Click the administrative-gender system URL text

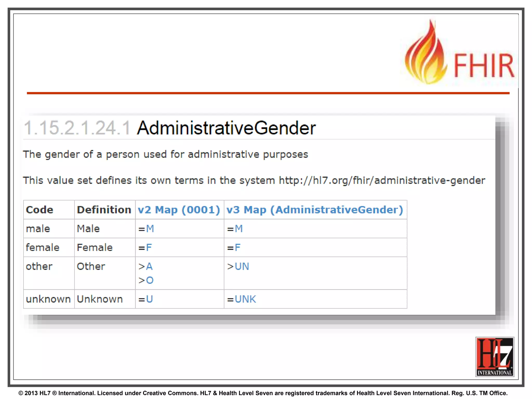pos(382,180)
